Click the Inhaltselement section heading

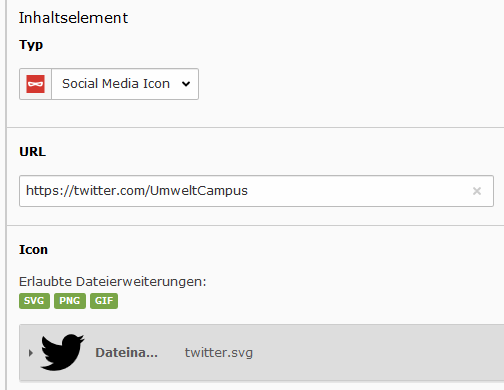(x=73, y=18)
